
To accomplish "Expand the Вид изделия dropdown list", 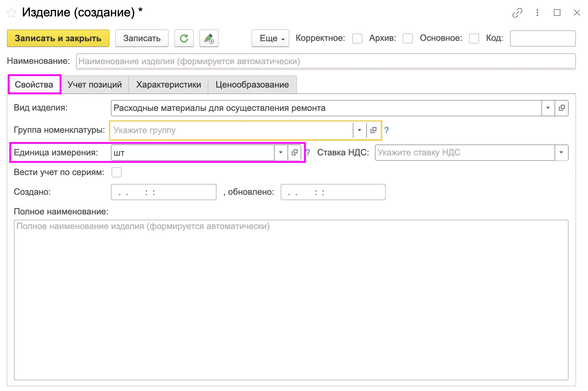I will pyautogui.click(x=548, y=108).
